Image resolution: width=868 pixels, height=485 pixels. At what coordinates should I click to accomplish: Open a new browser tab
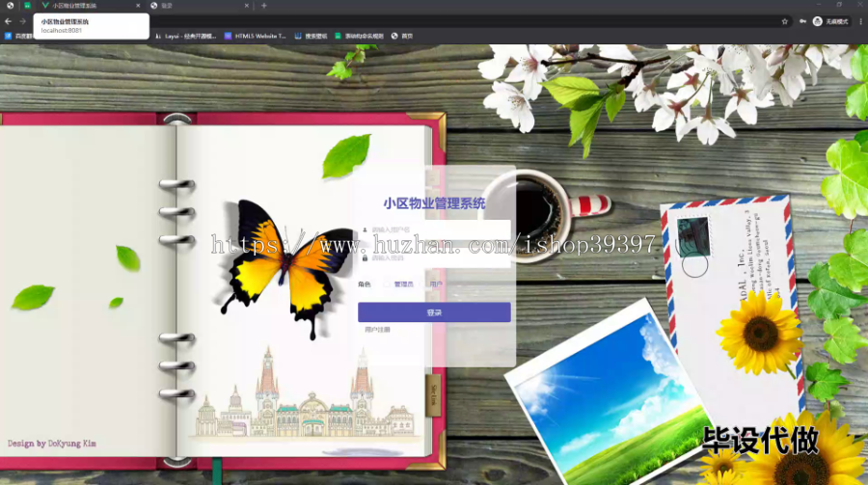(264, 6)
